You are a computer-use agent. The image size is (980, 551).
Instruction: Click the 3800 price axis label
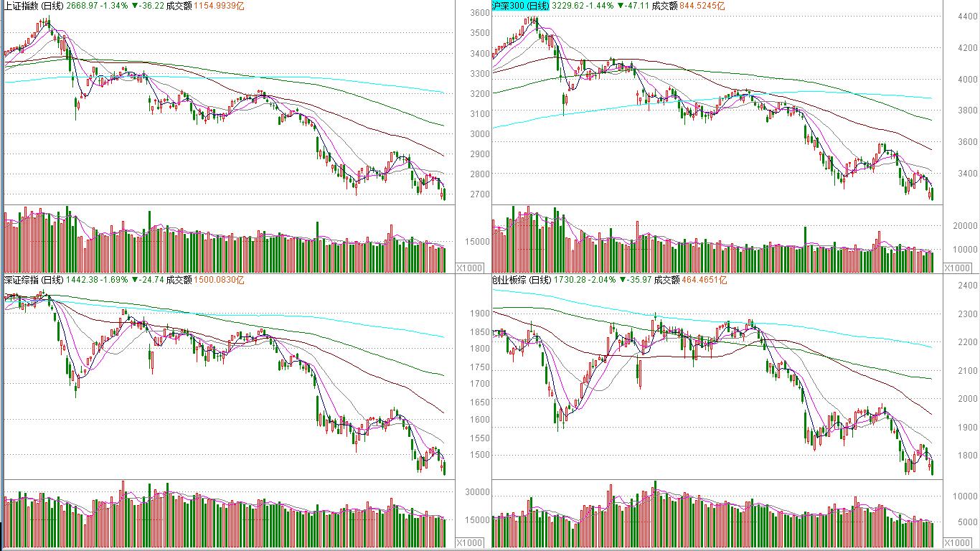(x=967, y=110)
